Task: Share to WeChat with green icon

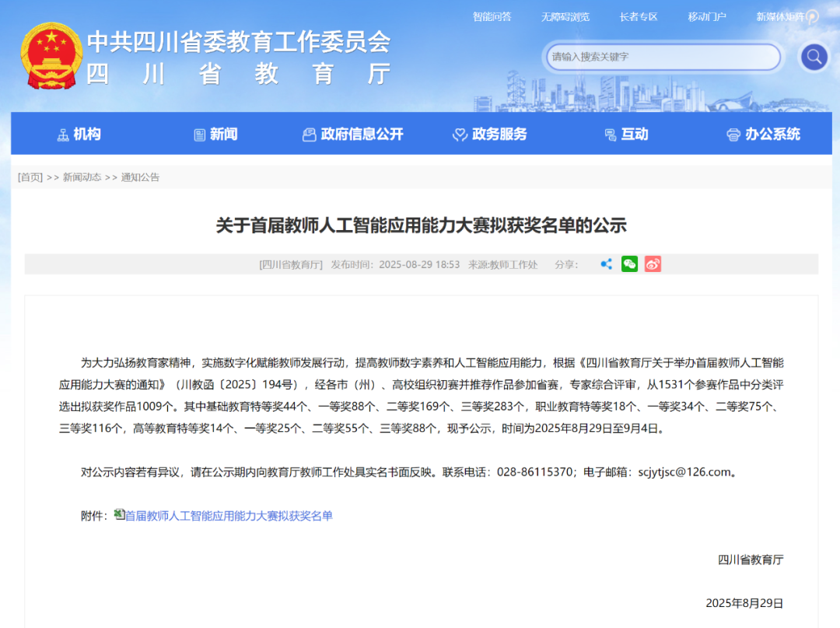Action: (x=629, y=264)
